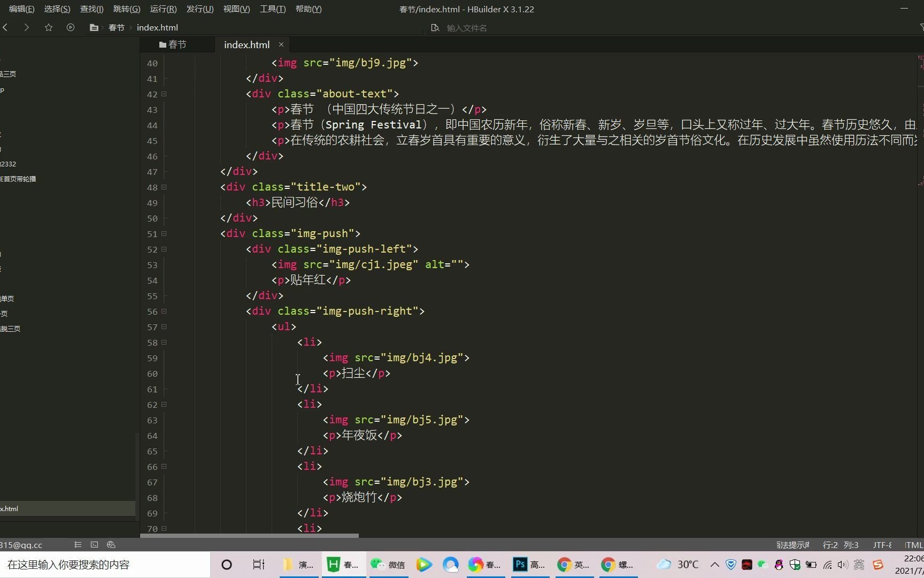Collapse the li block on line 62

pyautogui.click(x=164, y=404)
